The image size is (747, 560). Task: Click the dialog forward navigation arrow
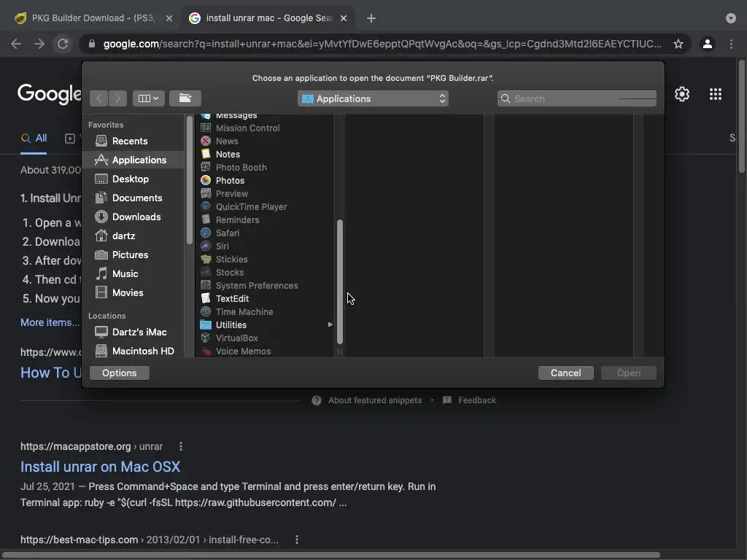coord(117,98)
